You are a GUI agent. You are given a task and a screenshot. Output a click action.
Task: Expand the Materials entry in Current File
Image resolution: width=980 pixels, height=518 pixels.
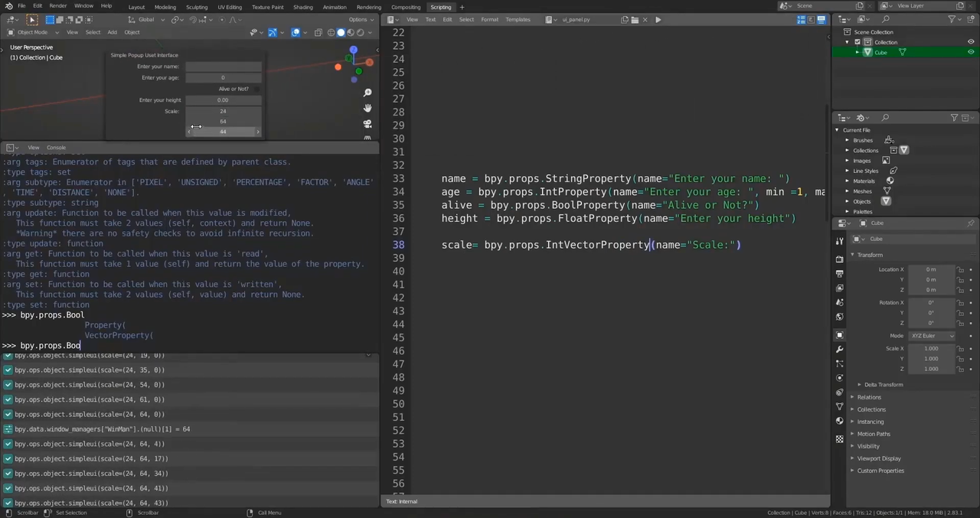point(848,181)
